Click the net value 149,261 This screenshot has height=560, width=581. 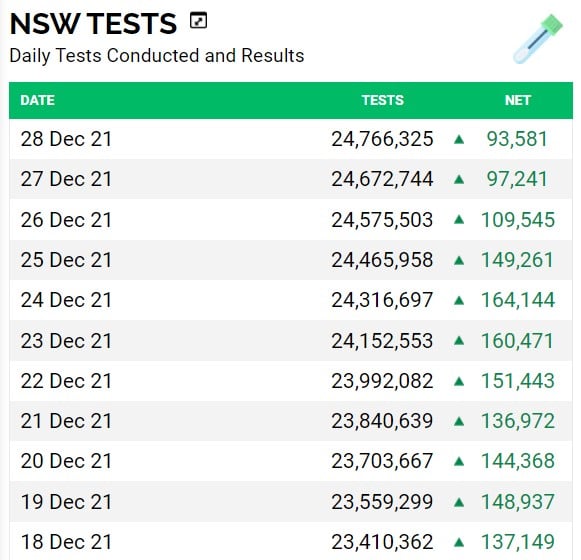517,260
